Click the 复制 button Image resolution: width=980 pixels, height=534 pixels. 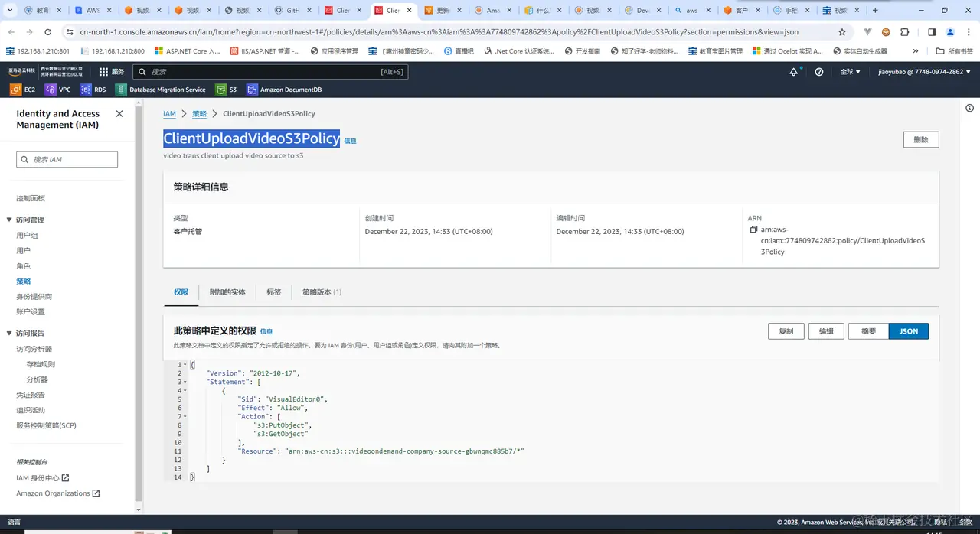(786, 331)
